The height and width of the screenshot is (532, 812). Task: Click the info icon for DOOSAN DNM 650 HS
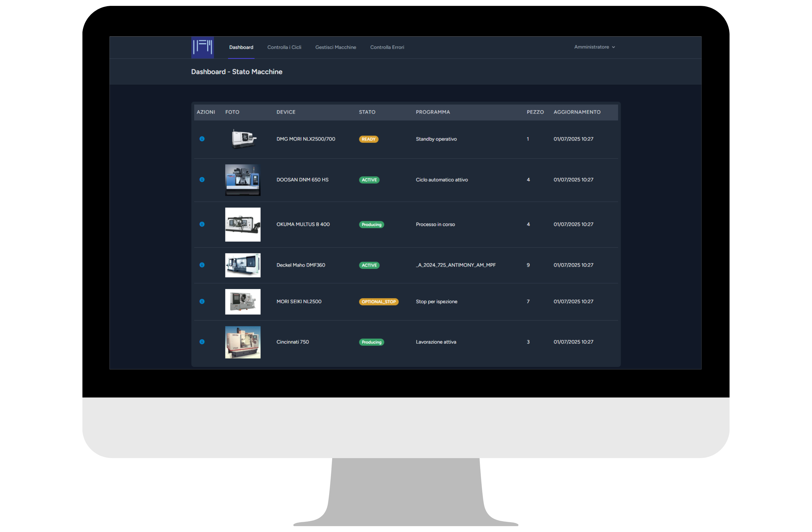pyautogui.click(x=202, y=179)
